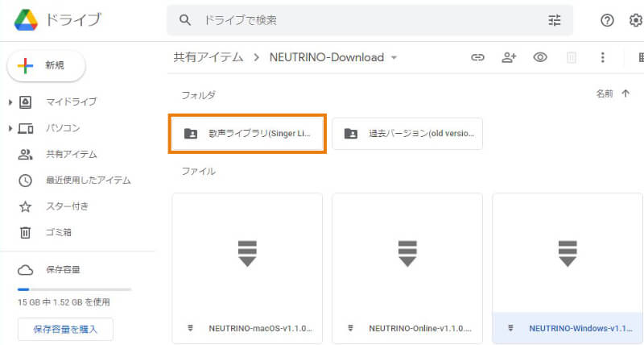Open スター付き in the sidebar
The image size is (644, 345).
pyautogui.click(x=67, y=206)
